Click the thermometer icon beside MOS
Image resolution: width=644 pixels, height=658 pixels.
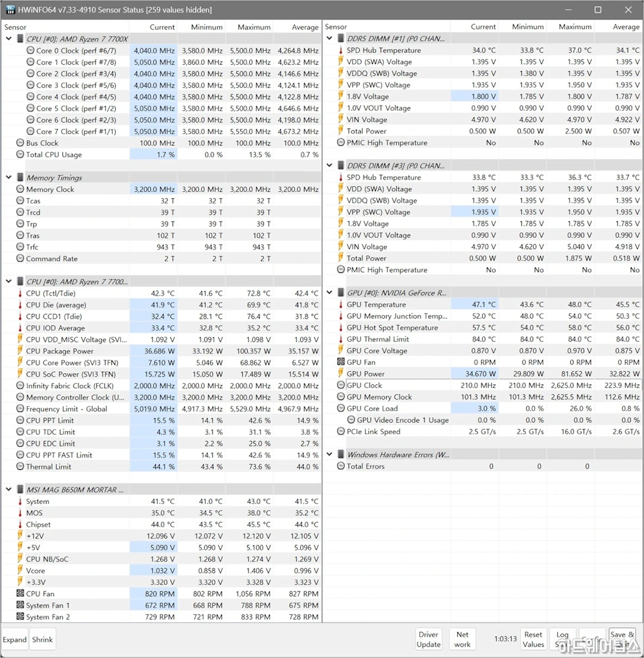click(x=20, y=513)
